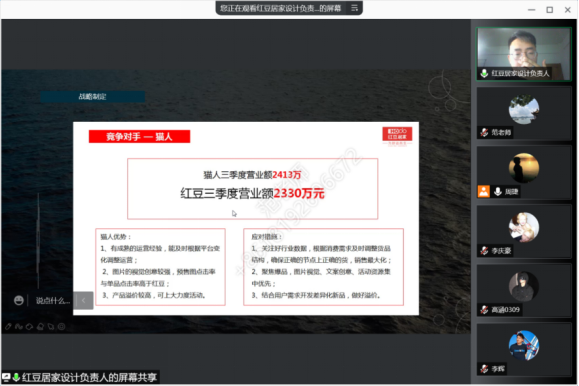Collapse the chat bar with the left arrow
This screenshot has height=386, width=579.
[83, 300]
